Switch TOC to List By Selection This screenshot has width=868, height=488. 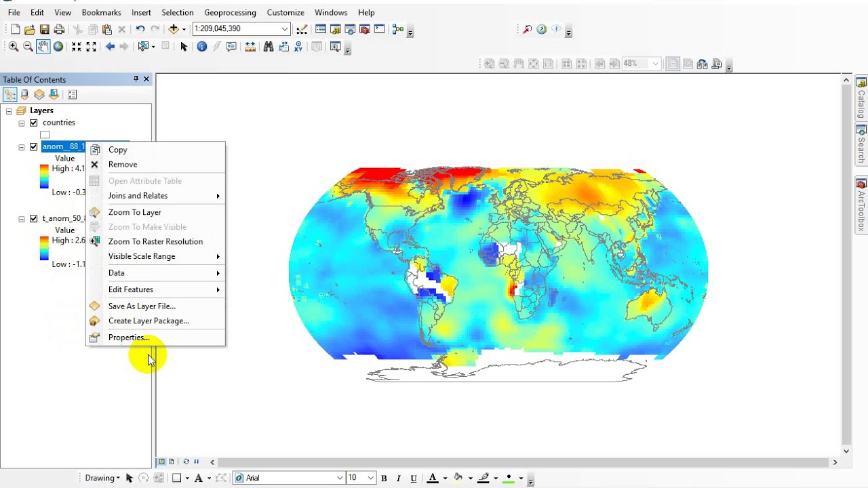tap(54, 94)
